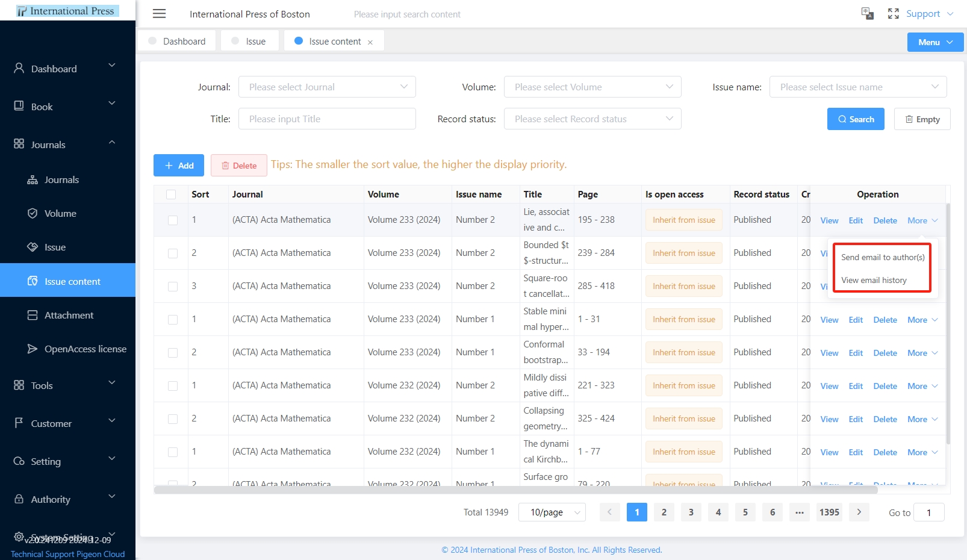Screen dimensions: 967x560
Task: Click the Volume shield icon in sidebar
Action: [x=33, y=213]
